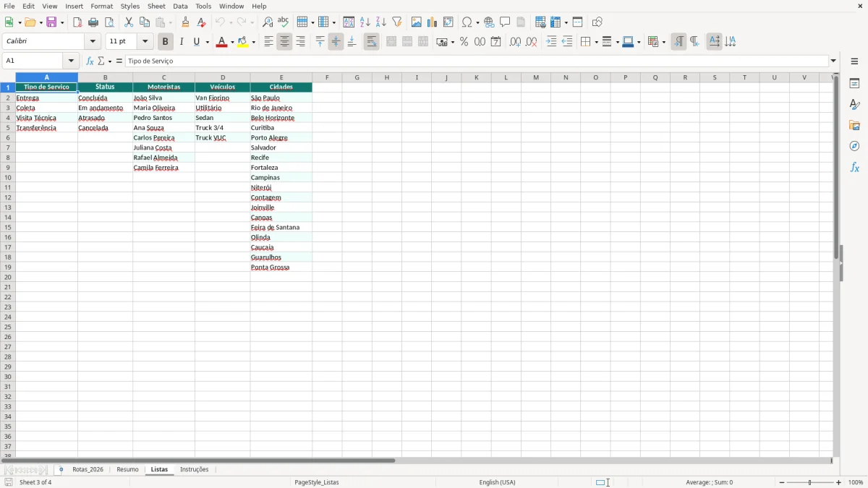Viewport: 868px width, 488px height.
Task: Select column D header
Action: [x=223, y=77]
